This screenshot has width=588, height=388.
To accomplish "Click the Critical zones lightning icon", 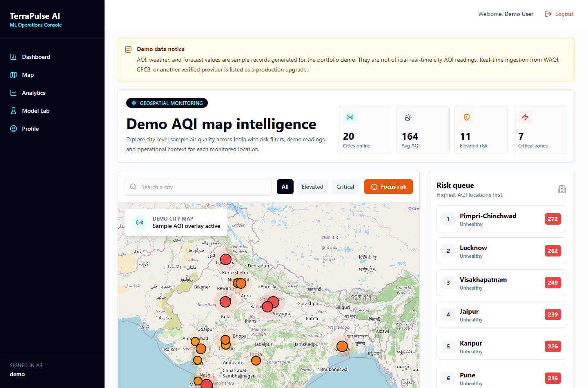I will click(x=525, y=117).
